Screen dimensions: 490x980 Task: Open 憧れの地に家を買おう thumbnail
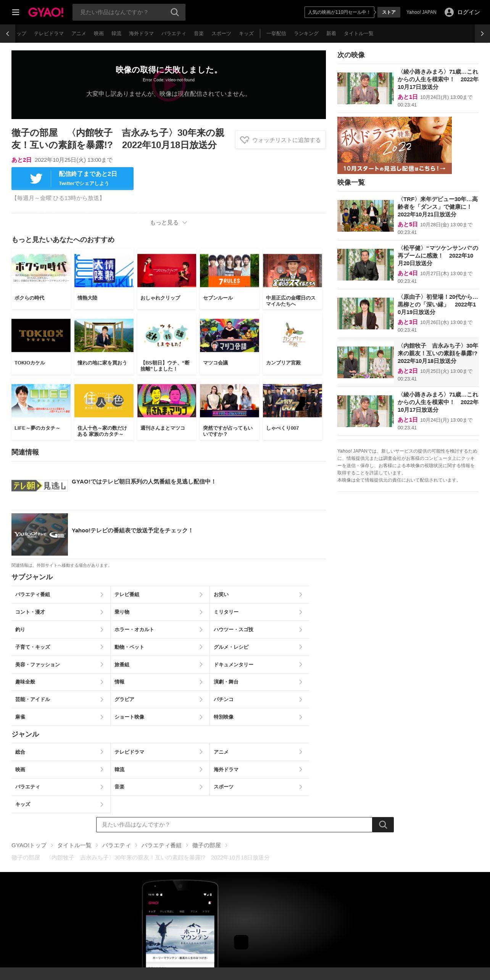(104, 335)
